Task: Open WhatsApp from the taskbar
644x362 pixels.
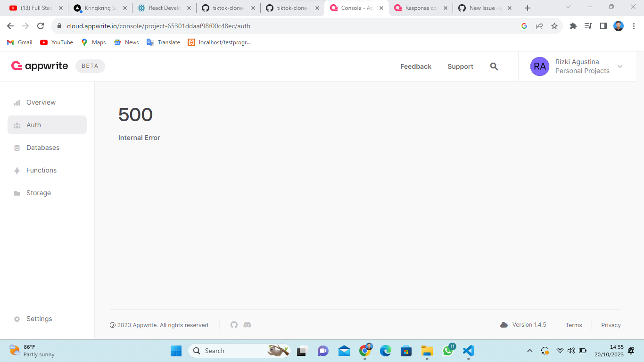Action: coord(447,351)
